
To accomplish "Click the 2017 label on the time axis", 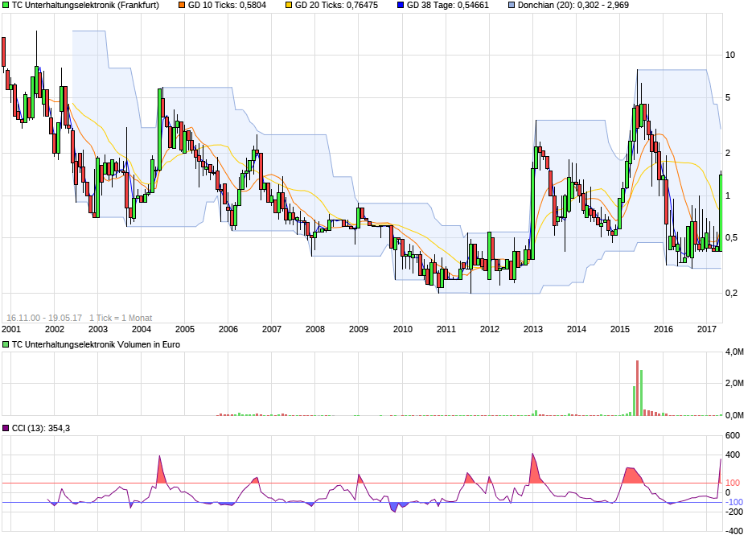I will [707, 329].
